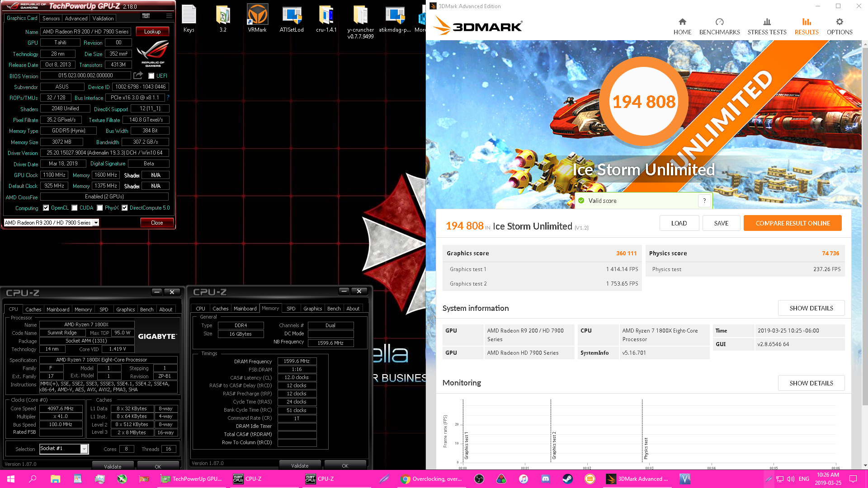Go to 3DMark Home

click(682, 27)
